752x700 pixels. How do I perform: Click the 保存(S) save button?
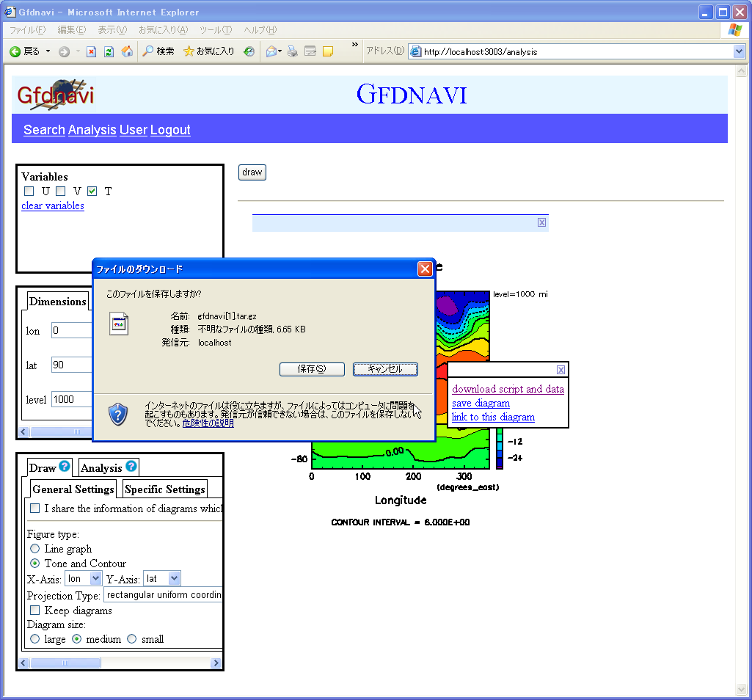click(312, 369)
